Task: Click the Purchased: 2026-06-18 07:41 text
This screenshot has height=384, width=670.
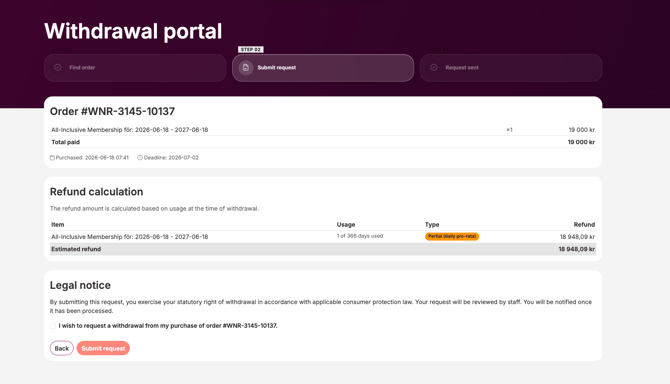Action: click(92, 158)
